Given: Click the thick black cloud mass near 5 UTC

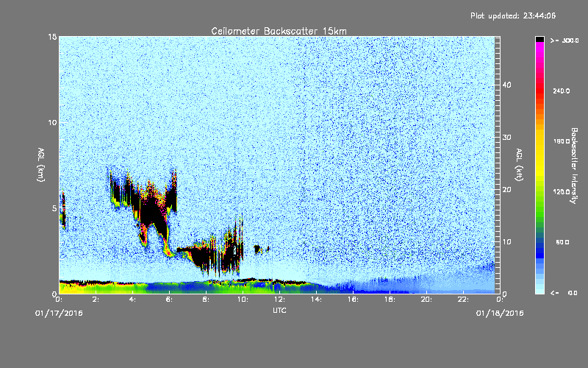Looking at the screenshot, I should pyautogui.click(x=154, y=212).
